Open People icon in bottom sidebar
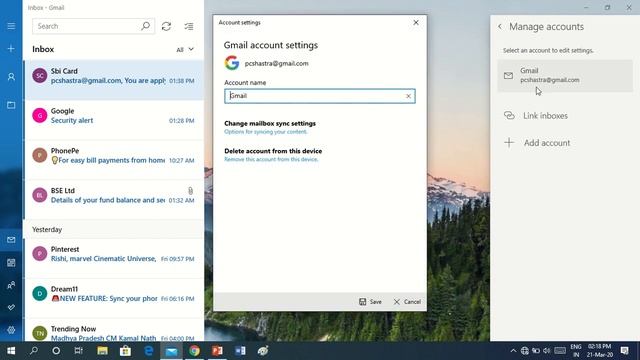 click(11, 285)
